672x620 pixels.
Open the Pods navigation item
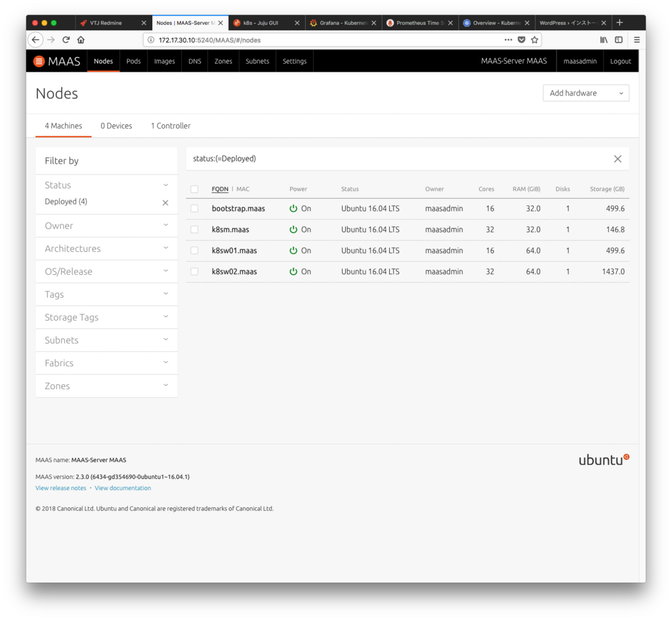(x=133, y=61)
